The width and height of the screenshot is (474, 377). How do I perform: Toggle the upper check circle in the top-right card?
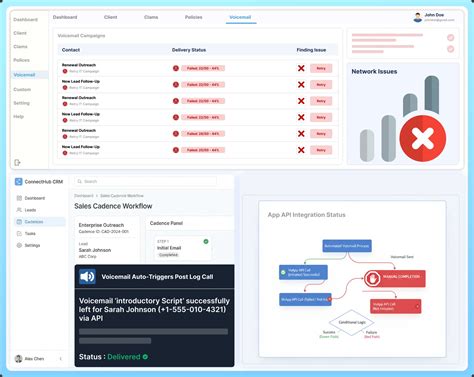[450, 38]
